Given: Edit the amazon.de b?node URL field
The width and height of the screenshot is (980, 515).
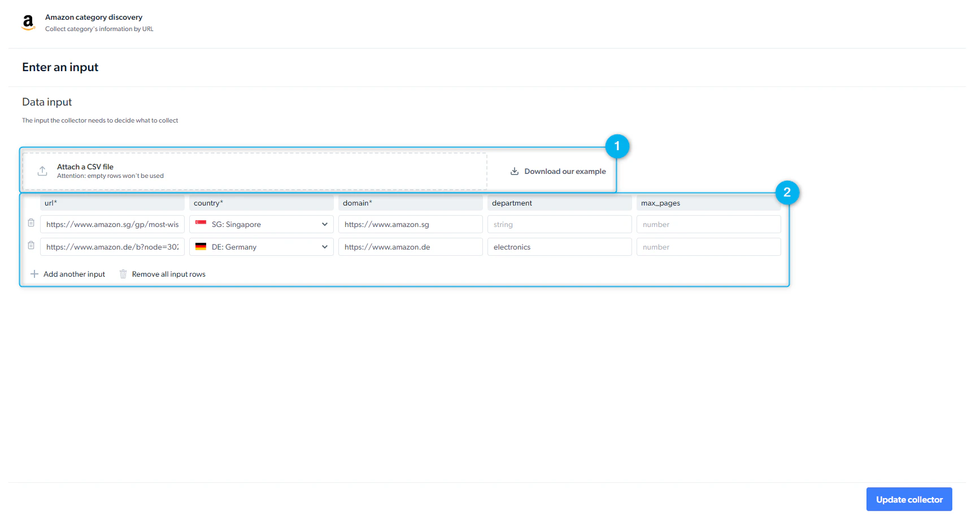Looking at the screenshot, I should pyautogui.click(x=112, y=247).
